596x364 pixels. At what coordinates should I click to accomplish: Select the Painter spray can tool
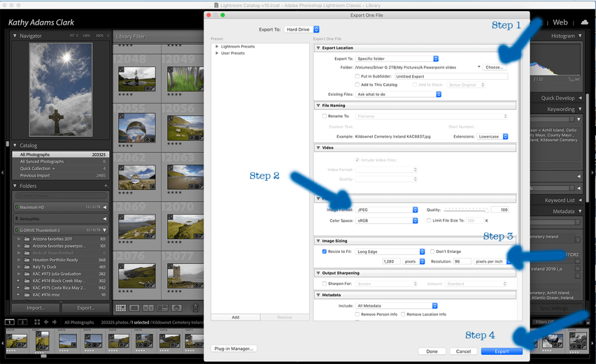click(196, 308)
